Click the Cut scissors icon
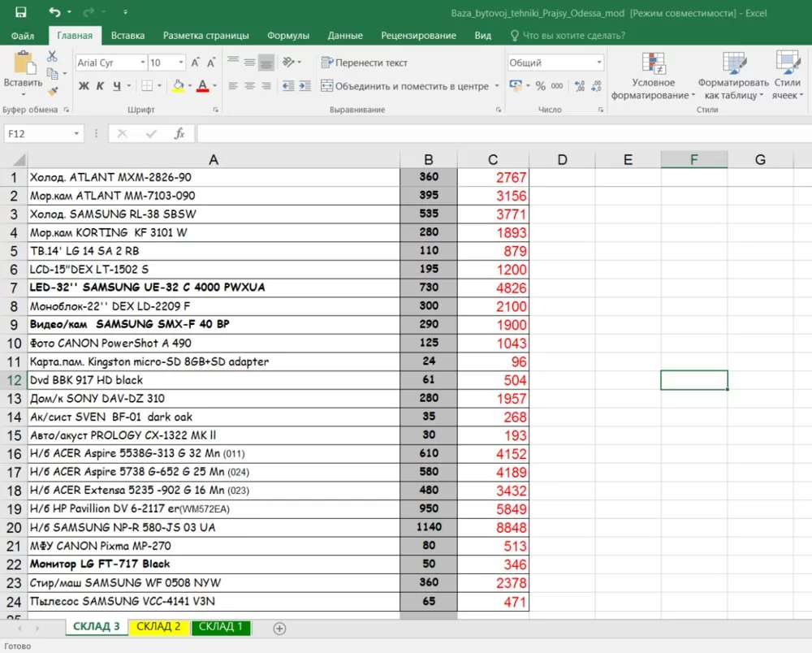 pos(52,56)
